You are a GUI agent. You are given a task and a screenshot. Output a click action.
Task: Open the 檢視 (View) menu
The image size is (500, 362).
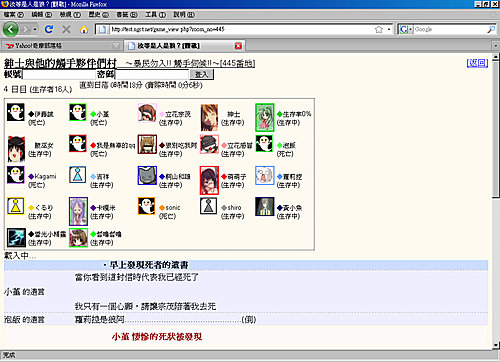(70, 15)
